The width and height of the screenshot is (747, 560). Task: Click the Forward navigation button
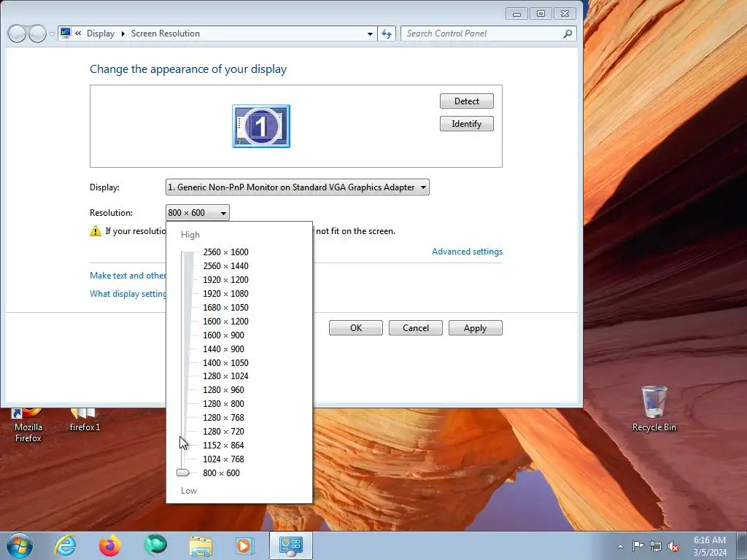coord(37,34)
